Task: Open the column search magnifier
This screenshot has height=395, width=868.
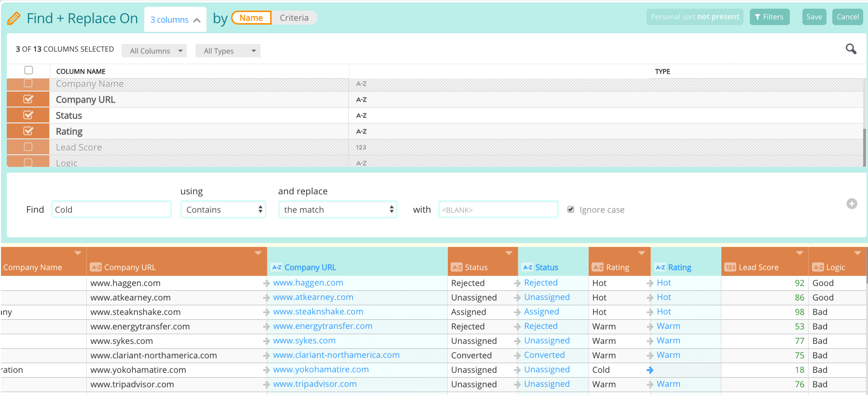Action: click(851, 49)
